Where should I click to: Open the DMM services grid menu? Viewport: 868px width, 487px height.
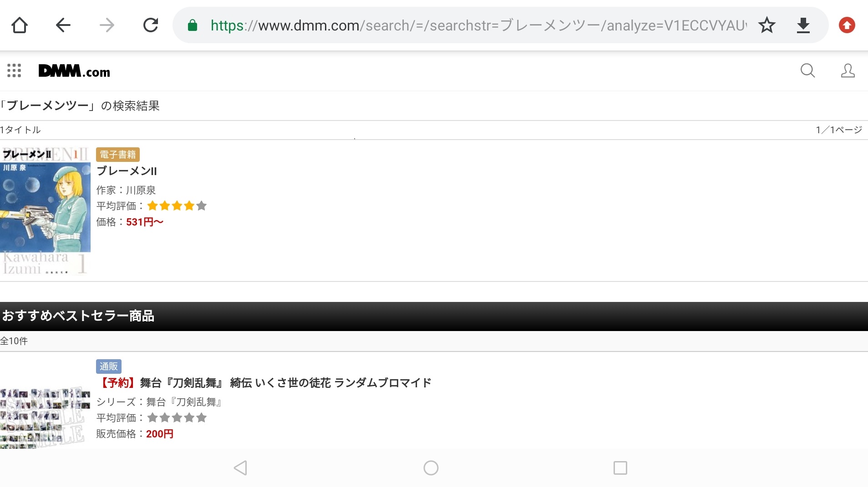(x=14, y=70)
